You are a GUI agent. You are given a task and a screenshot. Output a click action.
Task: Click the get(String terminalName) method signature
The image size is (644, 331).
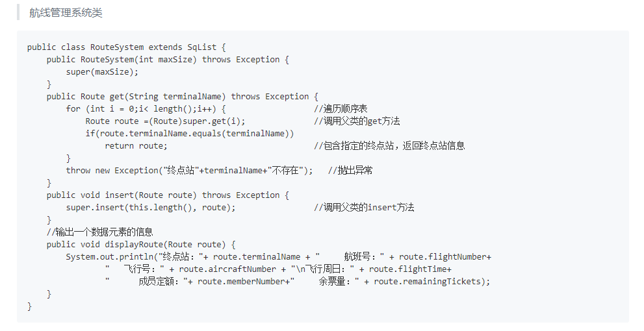(x=183, y=97)
